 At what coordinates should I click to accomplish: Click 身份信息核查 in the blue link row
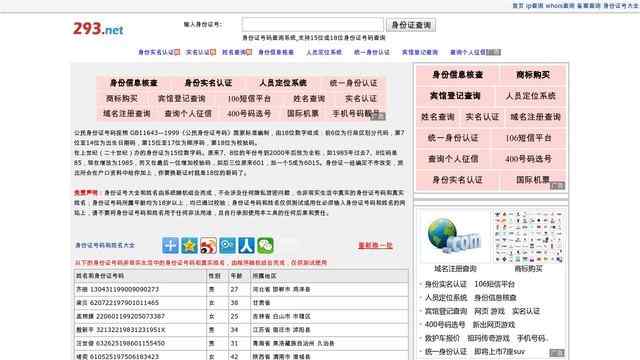(276, 52)
